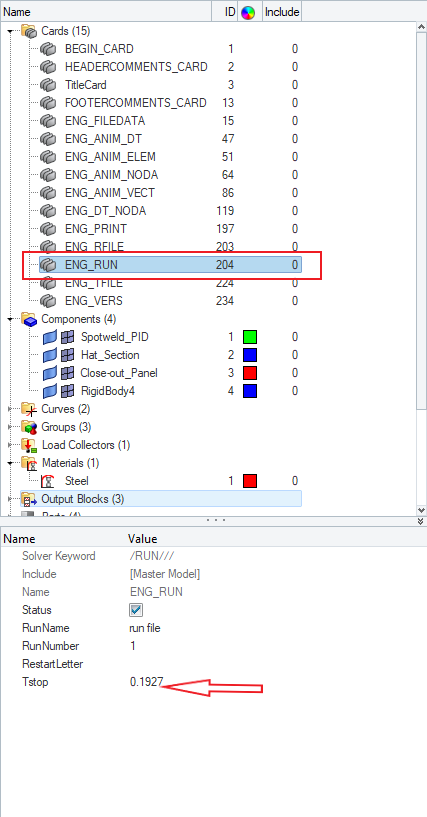This screenshot has height=817, width=427.
Task: Expand the Curves folder
Action: pos(10,410)
